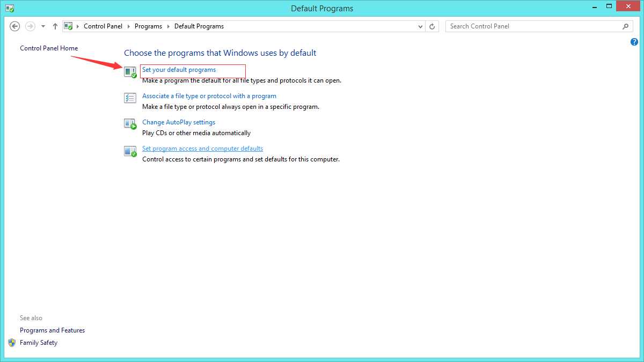Click text Make a program the default

(241, 80)
